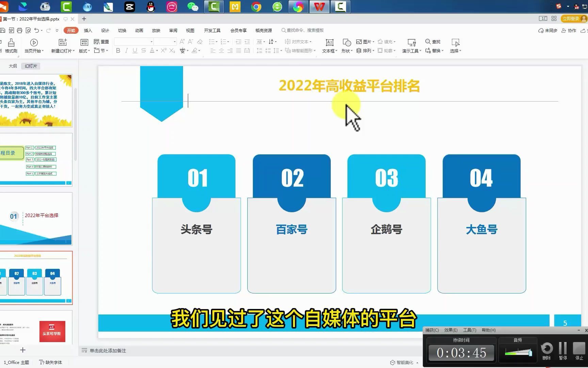Click the recorder Delete (删除) button
This screenshot has height=368, width=588.
click(x=546, y=351)
